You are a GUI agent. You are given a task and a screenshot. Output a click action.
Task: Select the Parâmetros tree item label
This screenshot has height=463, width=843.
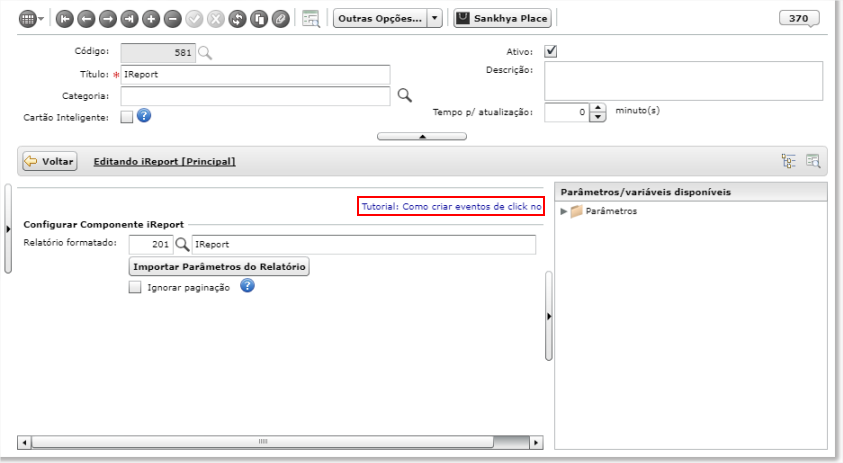coord(611,211)
